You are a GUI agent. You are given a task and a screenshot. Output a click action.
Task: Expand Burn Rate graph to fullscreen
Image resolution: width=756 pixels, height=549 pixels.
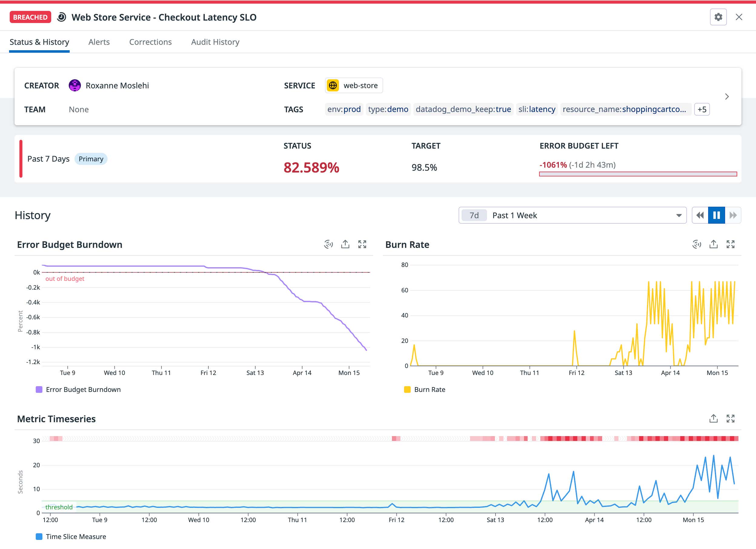click(x=730, y=244)
